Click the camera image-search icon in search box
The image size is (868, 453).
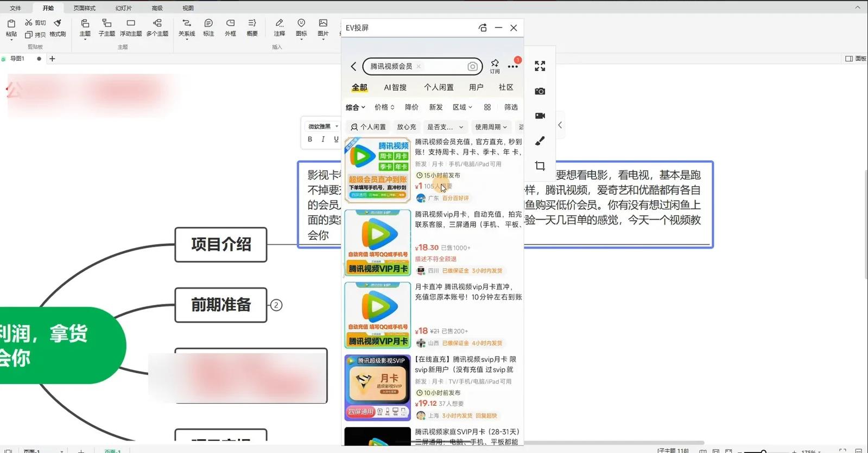click(472, 66)
